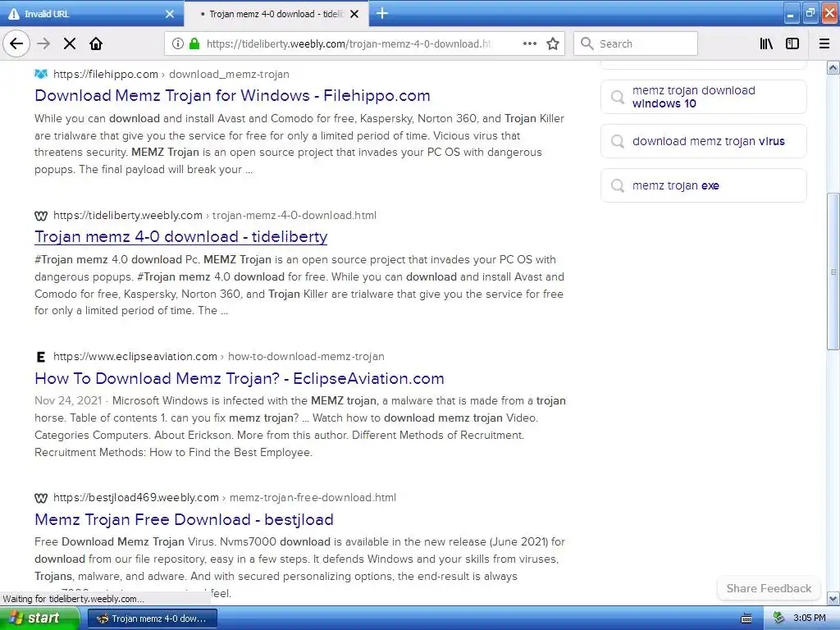Click the bestjload469.weebly.com result URL
The image size is (840, 630).
tap(225, 497)
